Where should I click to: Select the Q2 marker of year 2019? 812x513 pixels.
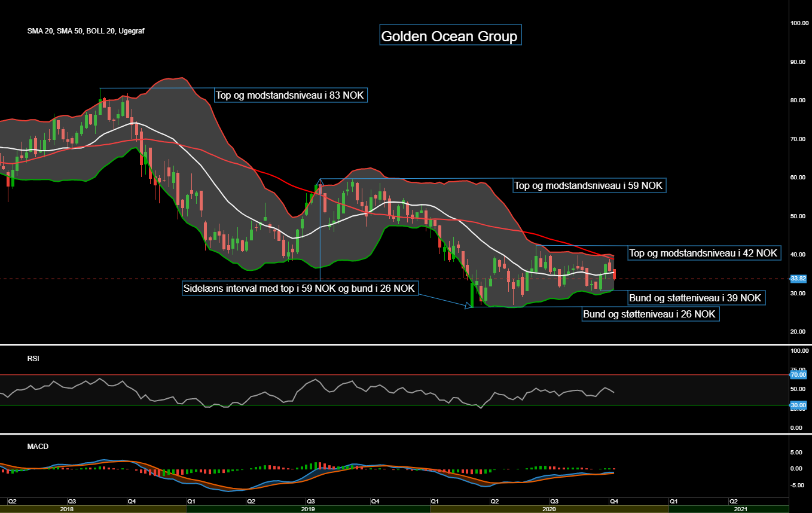tap(252, 500)
